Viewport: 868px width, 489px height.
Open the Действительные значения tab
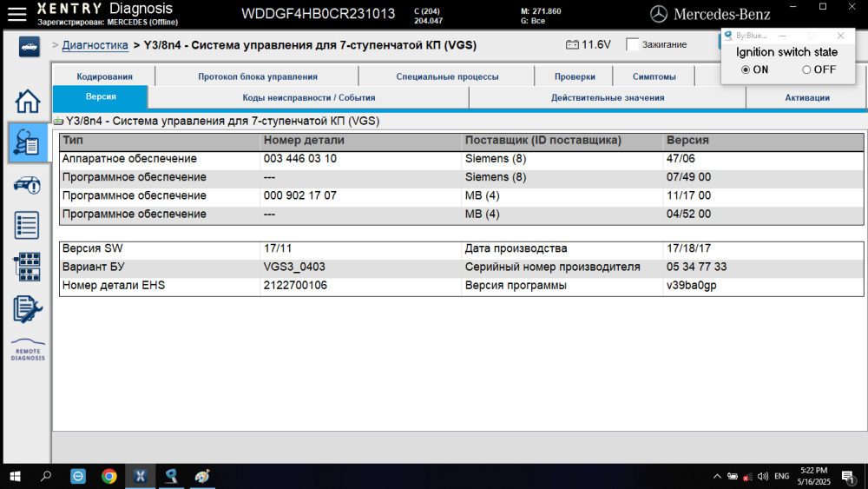pyautogui.click(x=608, y=97)
